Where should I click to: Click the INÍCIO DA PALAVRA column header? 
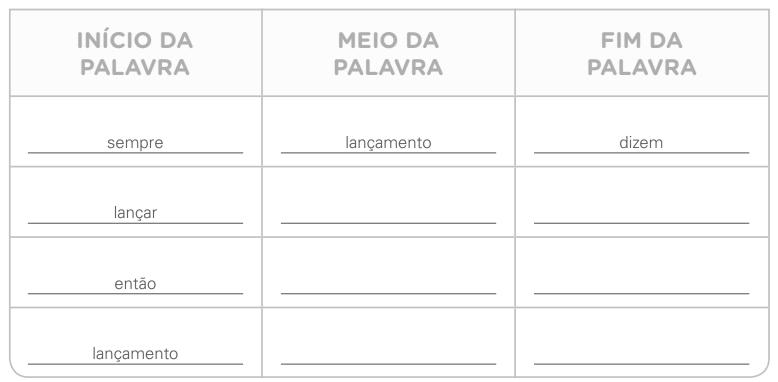tap(135, 54)
